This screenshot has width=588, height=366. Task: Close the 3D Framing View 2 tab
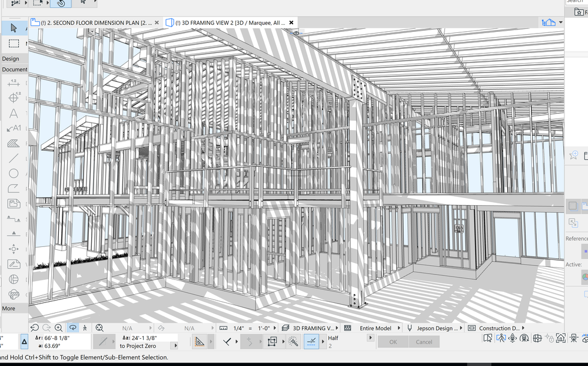tap(291, 22)
